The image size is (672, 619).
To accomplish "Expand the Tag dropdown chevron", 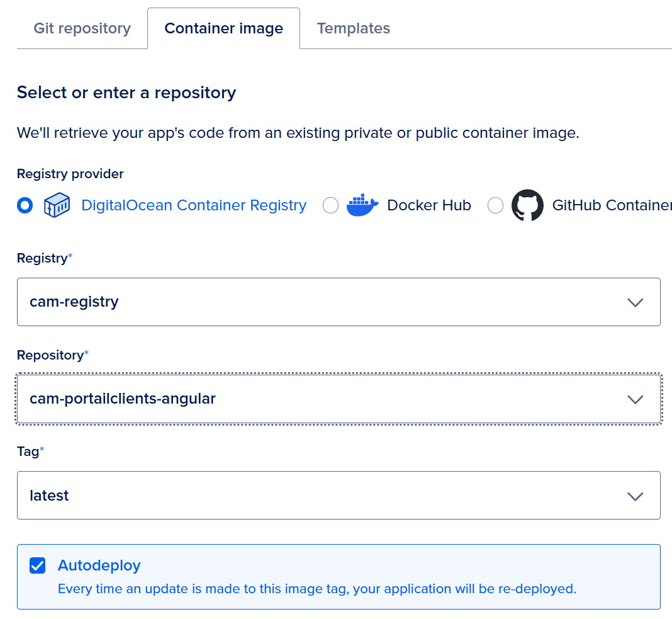I will [x=635, y=496].
